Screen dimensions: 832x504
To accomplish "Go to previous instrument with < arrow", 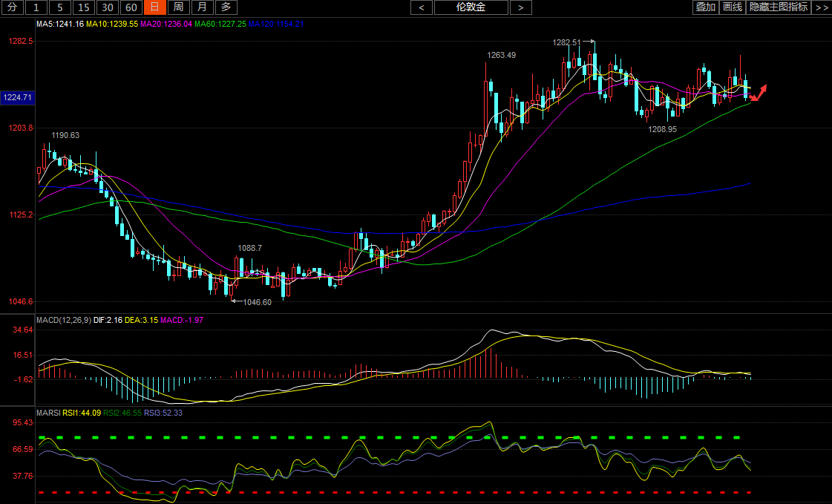I will pos(422,7).
